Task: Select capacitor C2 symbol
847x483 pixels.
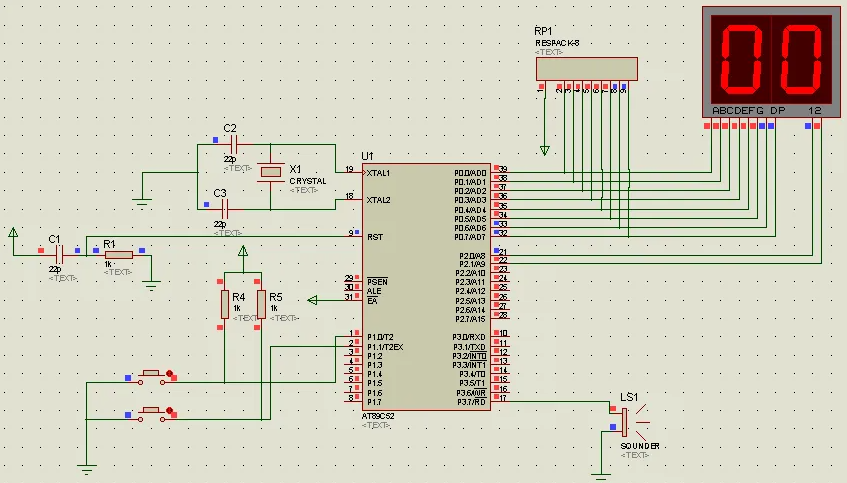Action: (x=234, y=144)
